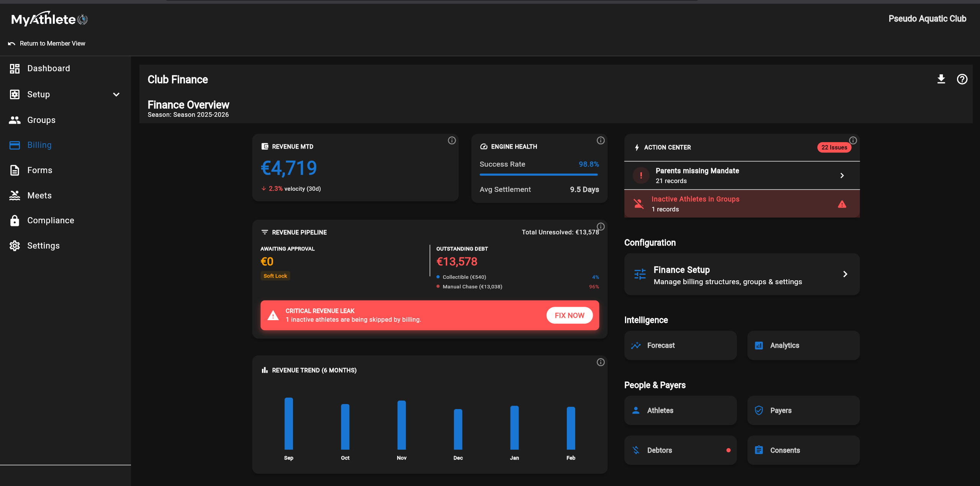Click the download/export icon on Club Finance

941,79
